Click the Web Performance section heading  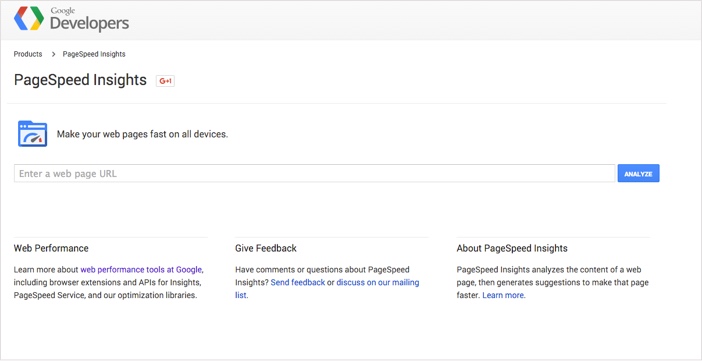(x=51, y=248)
